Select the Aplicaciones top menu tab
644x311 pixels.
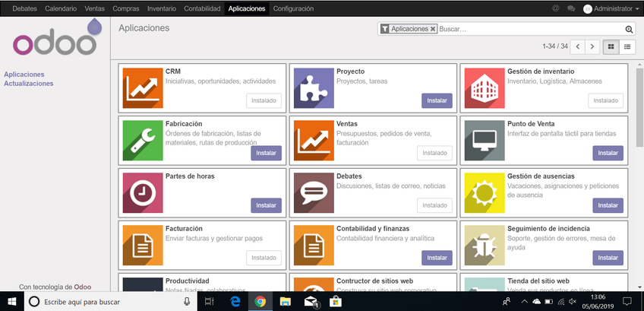247,8
